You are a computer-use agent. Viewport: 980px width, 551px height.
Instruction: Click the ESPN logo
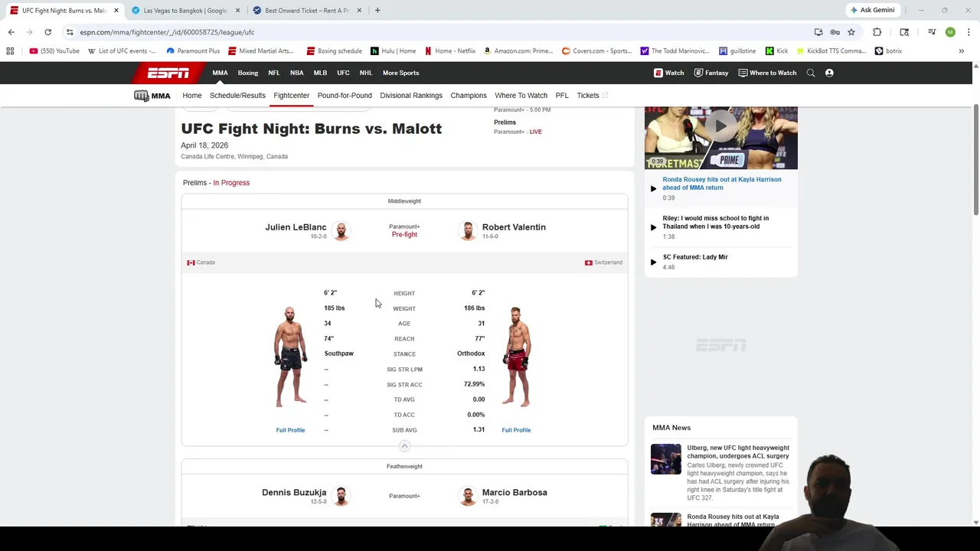click(x=168, y=73)
